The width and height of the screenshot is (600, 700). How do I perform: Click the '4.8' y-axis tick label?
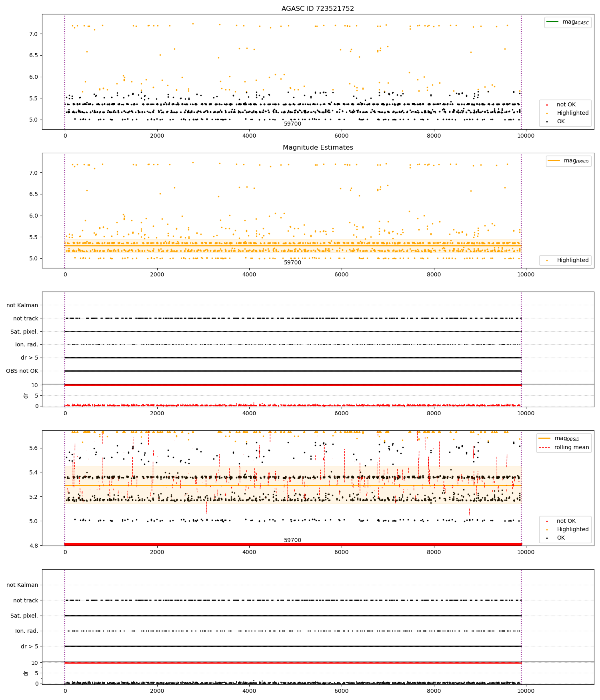[x=34, y=546]
